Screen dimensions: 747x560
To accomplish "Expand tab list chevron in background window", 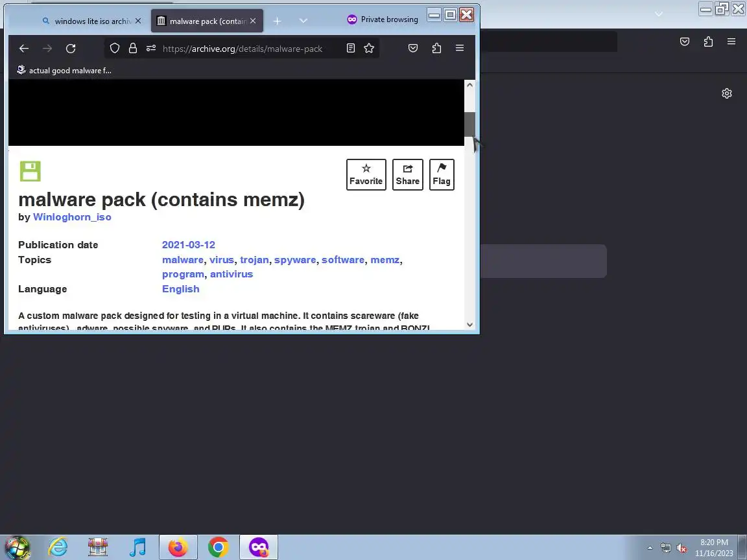I will click(659, 14).
